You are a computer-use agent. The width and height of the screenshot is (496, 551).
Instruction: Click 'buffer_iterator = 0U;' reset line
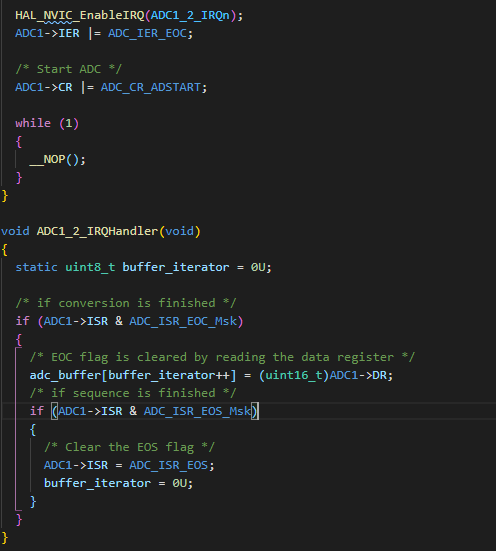point(119,483)
